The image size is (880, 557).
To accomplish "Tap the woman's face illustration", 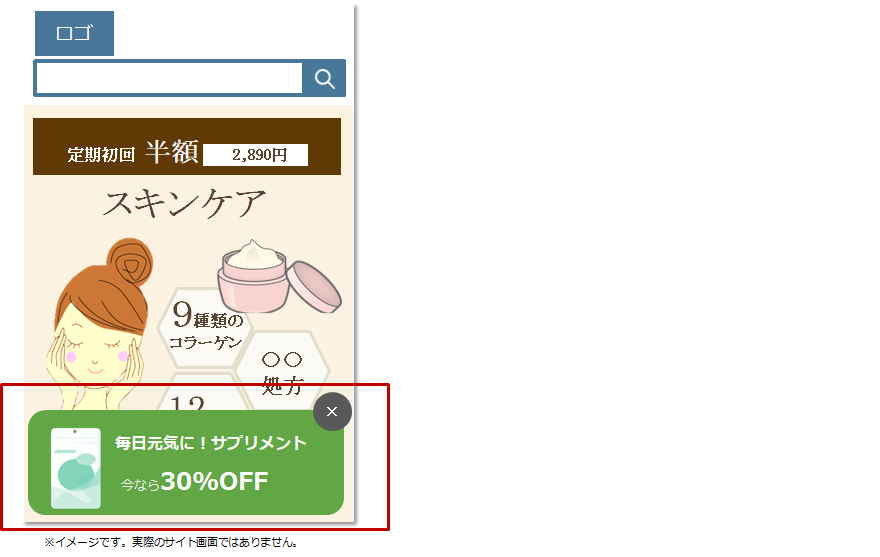I will pyautogui.click(x=97, y=345).
